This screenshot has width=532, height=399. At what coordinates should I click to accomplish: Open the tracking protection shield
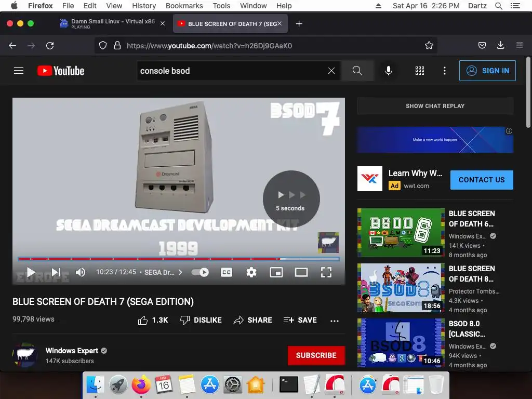(x=103, y=46)
